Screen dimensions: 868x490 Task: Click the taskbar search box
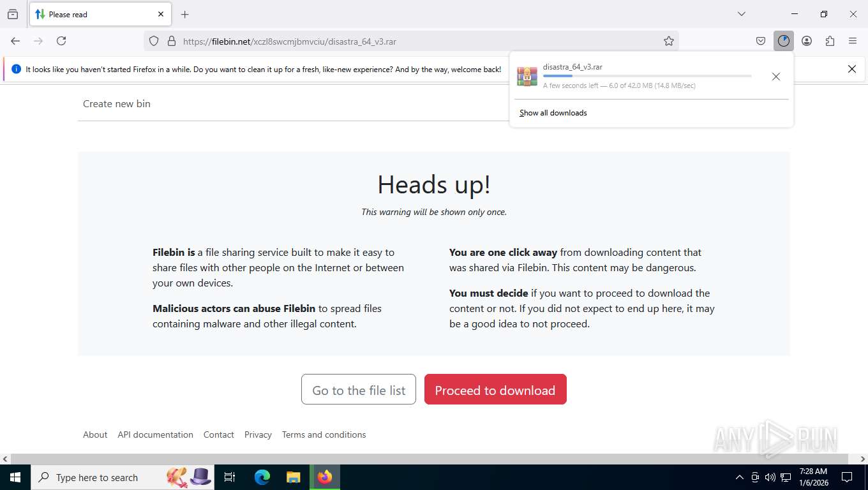coord(123,477)
